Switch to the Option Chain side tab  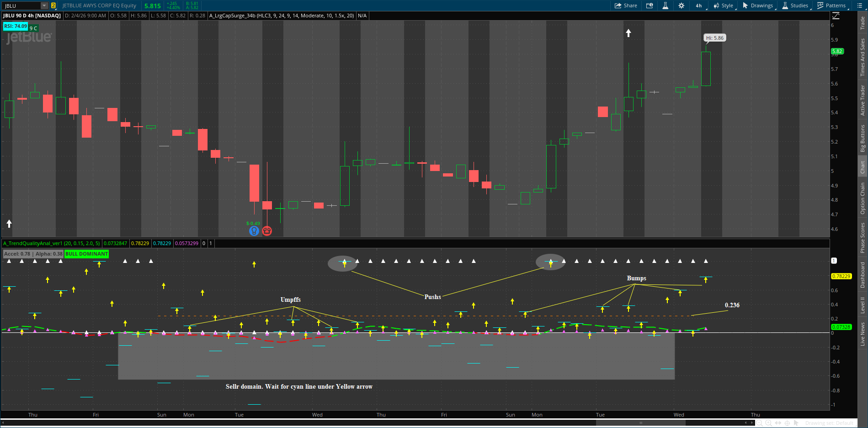863,198
